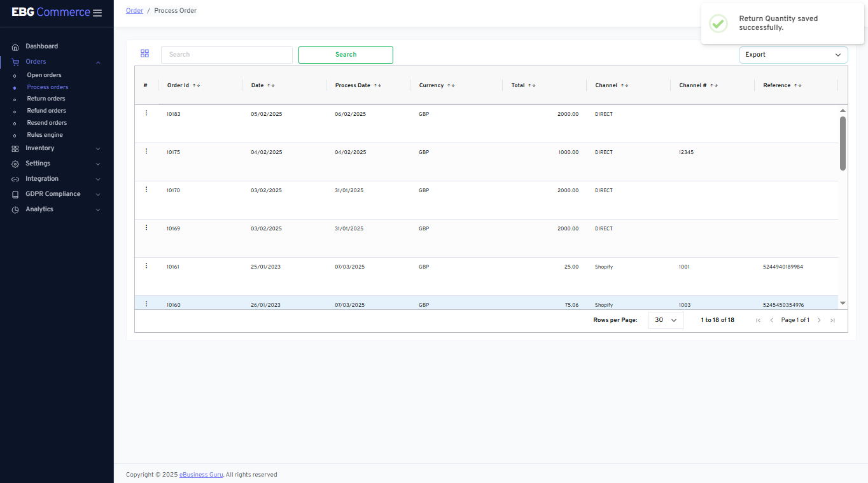Image resolution: width=868 pixels, height=483 pixels.
Task: Click the Order Id sort arrows
Action: [196, 85]
